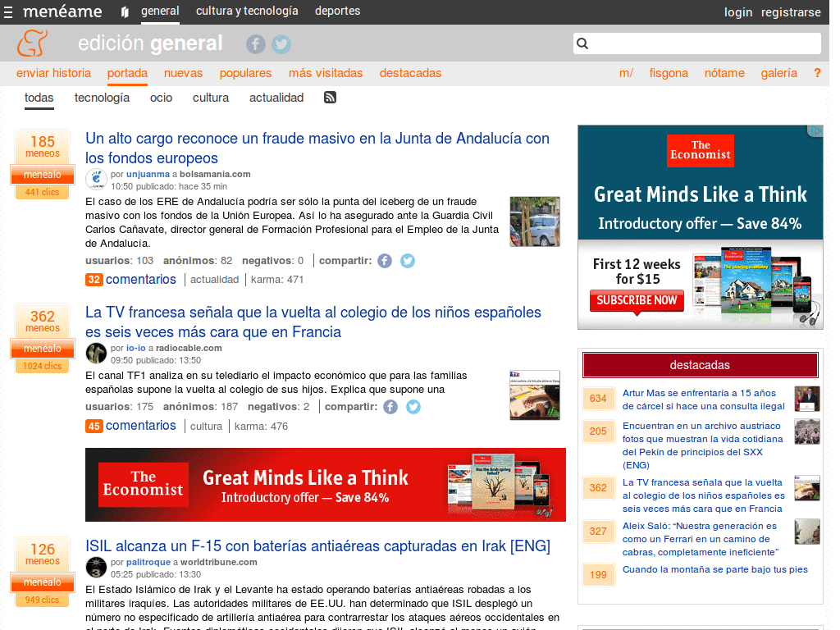Open ISIL alcanza un F-15 headline
The width and height of the screenshot is (840, 630).
click(317, 546)
